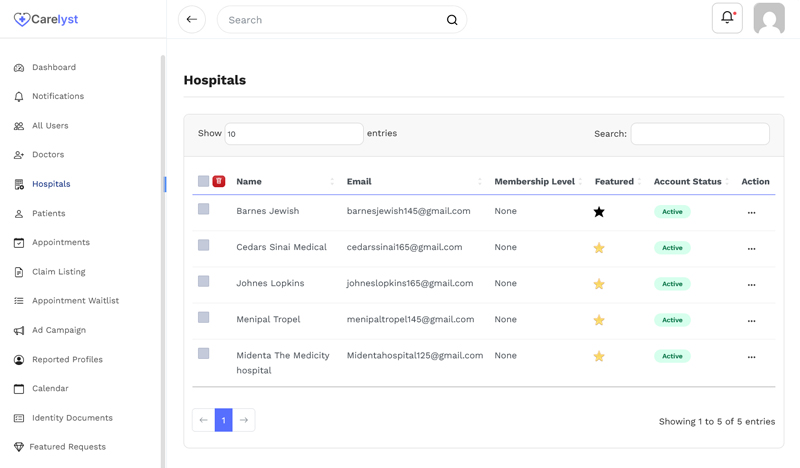Click the Carelyst brand name
This screenshot has height=468, width=800.
(x=55, y=19)
